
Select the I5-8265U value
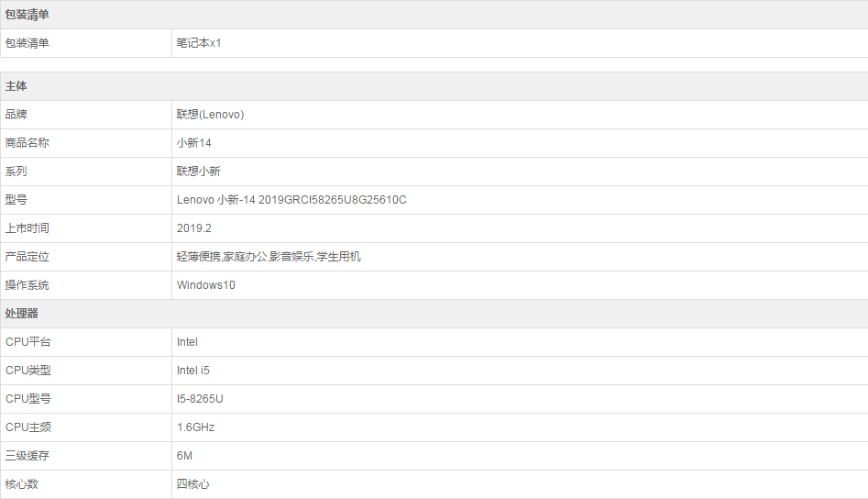(x=200, y=399)
